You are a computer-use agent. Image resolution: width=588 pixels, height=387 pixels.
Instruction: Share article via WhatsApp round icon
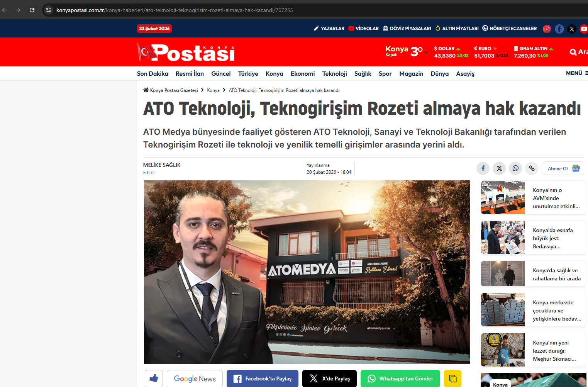point(515,168)
